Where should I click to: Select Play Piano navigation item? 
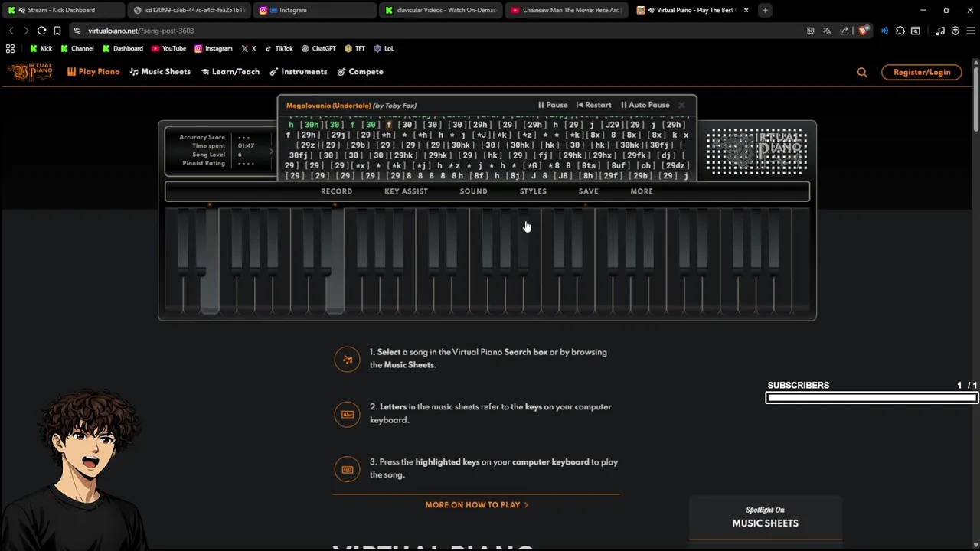coord(93,72)
